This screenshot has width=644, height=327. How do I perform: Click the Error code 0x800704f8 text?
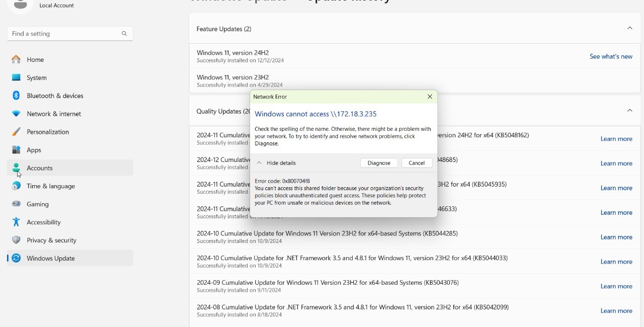(x=282, y=181)
